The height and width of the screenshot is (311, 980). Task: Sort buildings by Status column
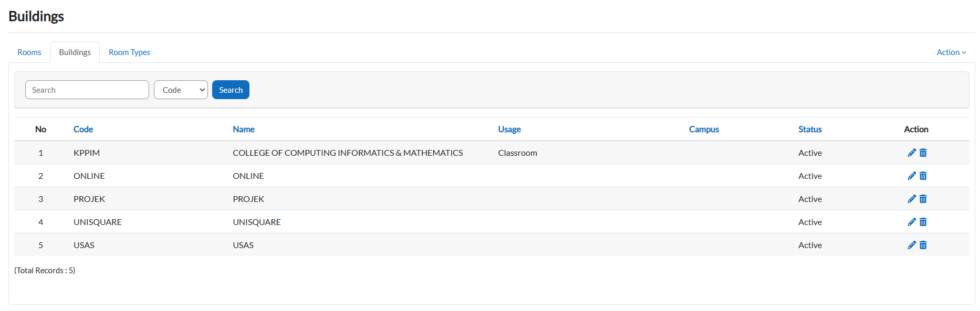click(x=810, y=129)
